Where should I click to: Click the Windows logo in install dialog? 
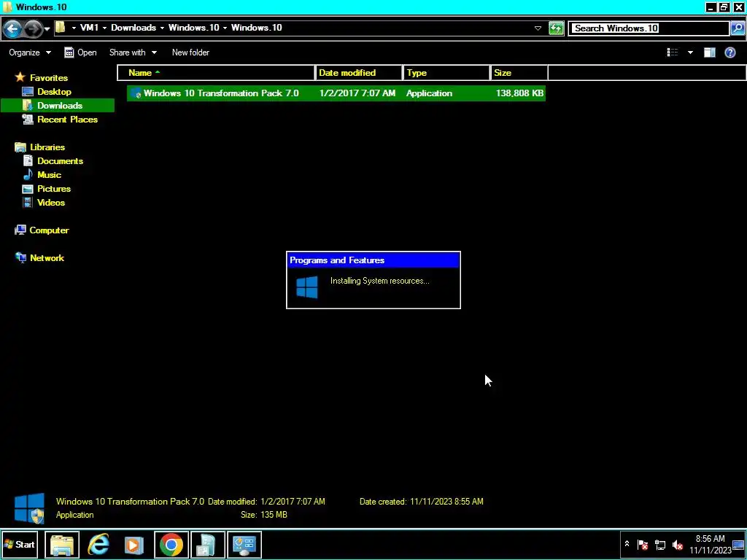pyautogui.click(x=307, y=287)
